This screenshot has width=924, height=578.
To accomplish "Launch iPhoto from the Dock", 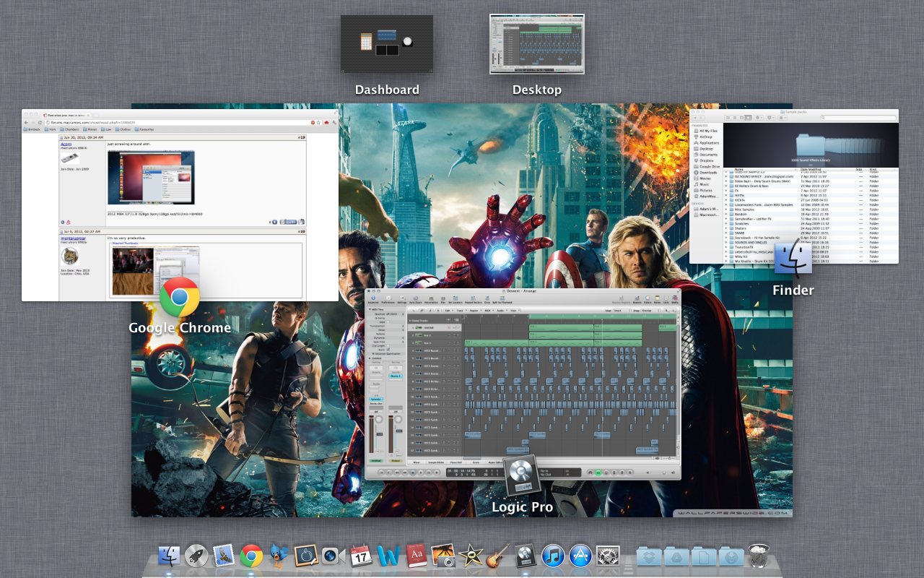I will [x=443, y=556].
